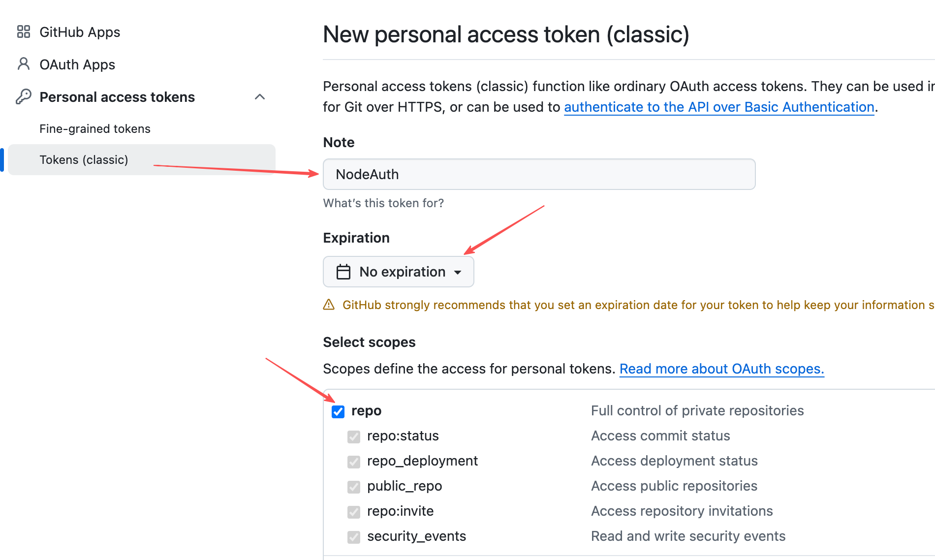Click the Note field containing NodeAuth
Viewport: 935px width, 560px height.
(539, 174)
